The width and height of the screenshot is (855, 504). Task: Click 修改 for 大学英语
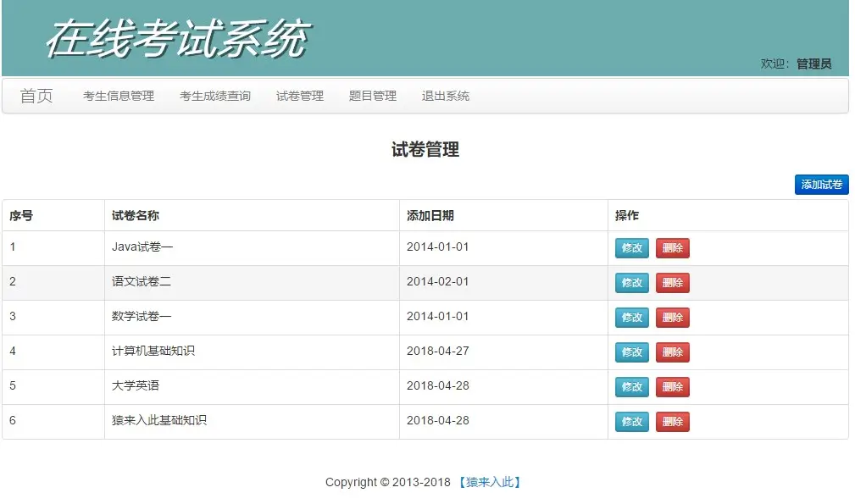click(631, 386)
